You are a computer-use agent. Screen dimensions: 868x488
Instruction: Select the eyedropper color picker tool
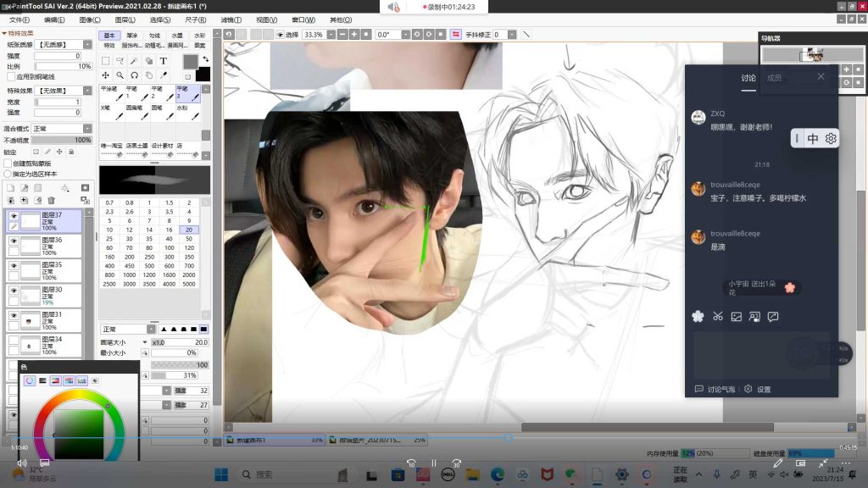coord(164,75)
